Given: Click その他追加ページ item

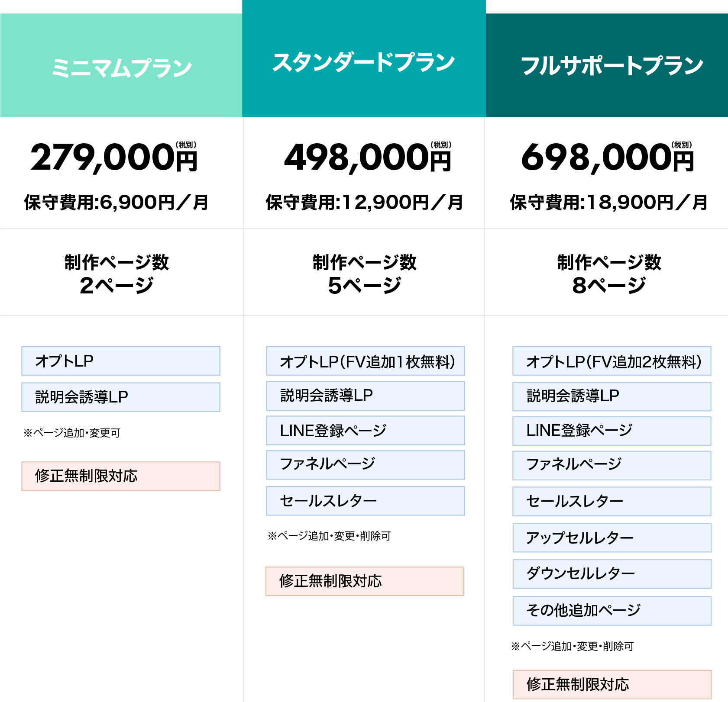Looking at the screenshot, I should pyautogui.click(x=612, y=611).
